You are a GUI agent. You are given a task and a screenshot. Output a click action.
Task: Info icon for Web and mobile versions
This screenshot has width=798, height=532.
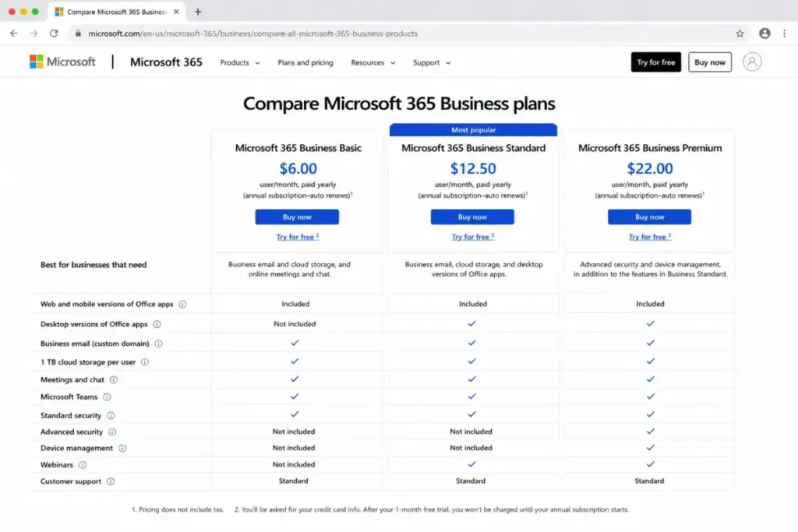[182, 304]
